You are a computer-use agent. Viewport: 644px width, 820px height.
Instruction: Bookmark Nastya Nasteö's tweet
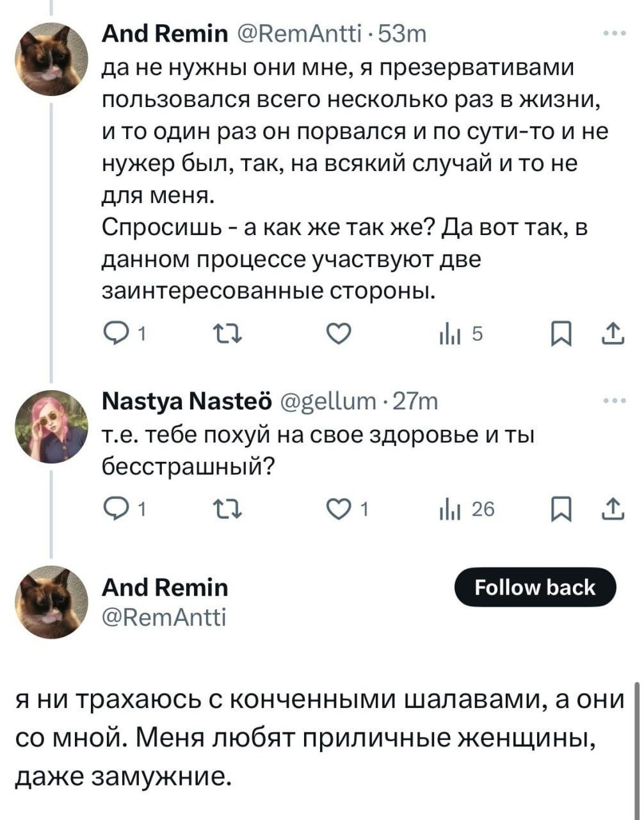click(x=559, y=509)
